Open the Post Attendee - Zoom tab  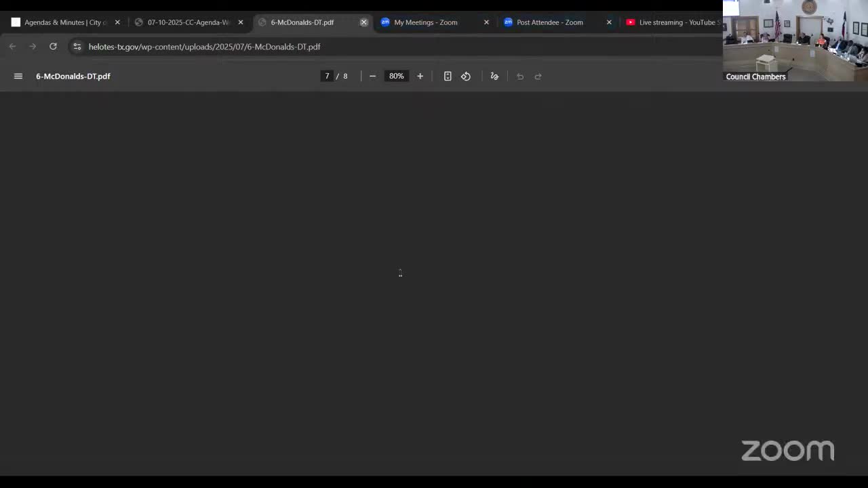point(557,22)
